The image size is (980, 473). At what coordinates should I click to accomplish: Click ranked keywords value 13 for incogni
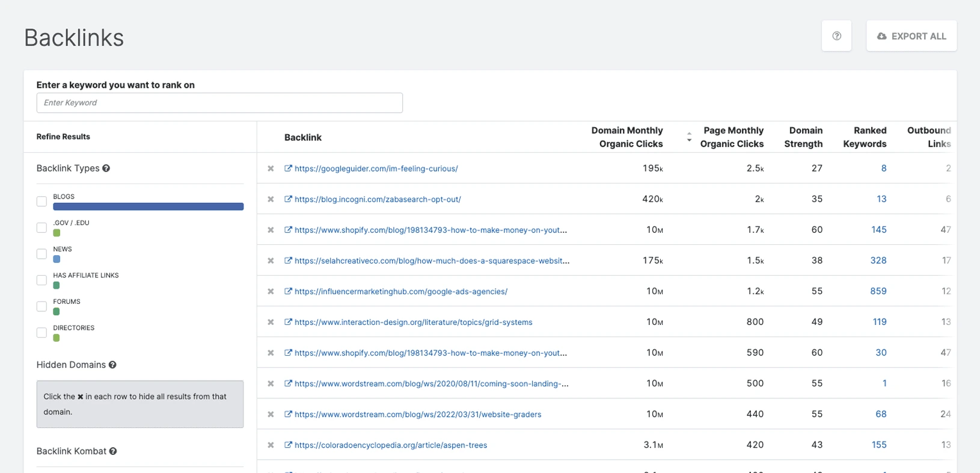coord(881,199)
